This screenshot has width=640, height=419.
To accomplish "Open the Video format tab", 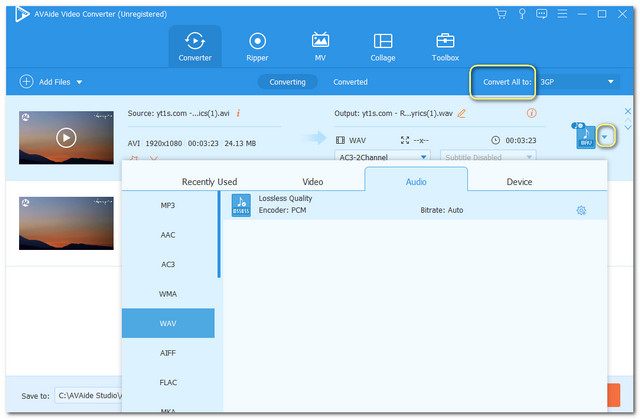I will tap(313, 182).
